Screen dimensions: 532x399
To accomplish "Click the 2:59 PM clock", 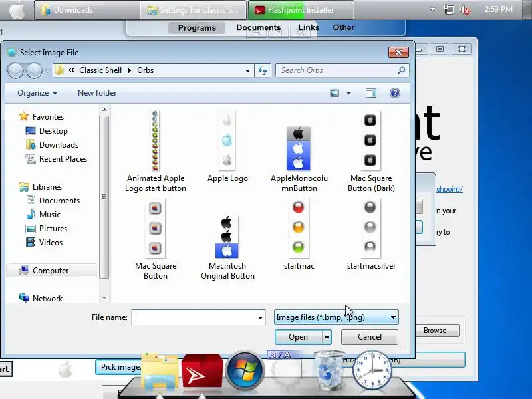I will coord(498,9).
